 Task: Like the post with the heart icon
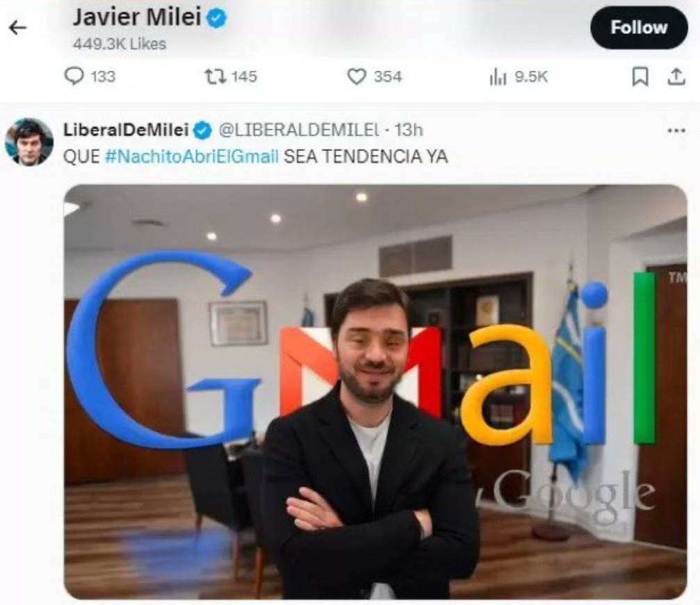tap(357, 76)
